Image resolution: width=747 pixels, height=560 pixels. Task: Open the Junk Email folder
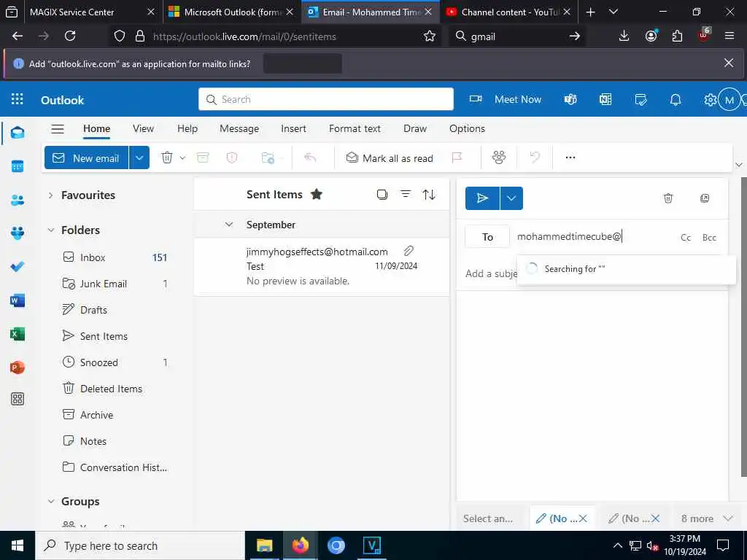coord(115,284)
